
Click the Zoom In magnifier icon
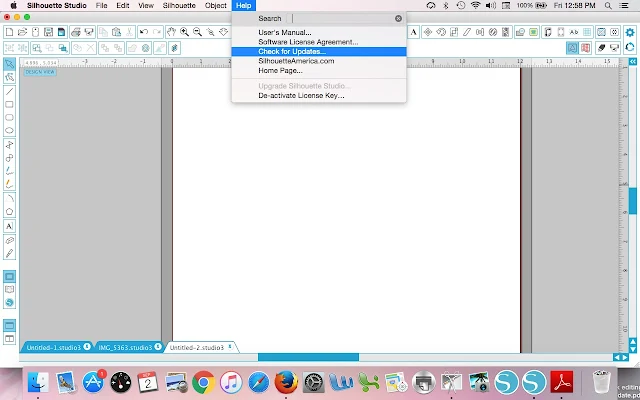184,32
